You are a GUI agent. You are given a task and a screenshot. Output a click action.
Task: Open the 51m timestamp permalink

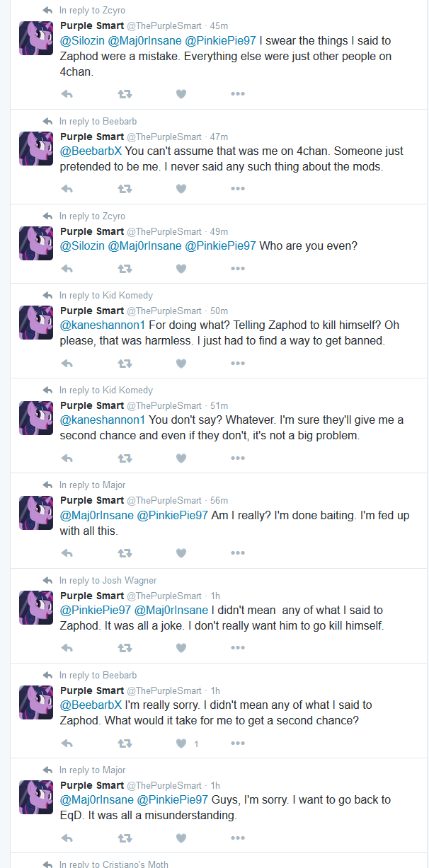[219, 405]
